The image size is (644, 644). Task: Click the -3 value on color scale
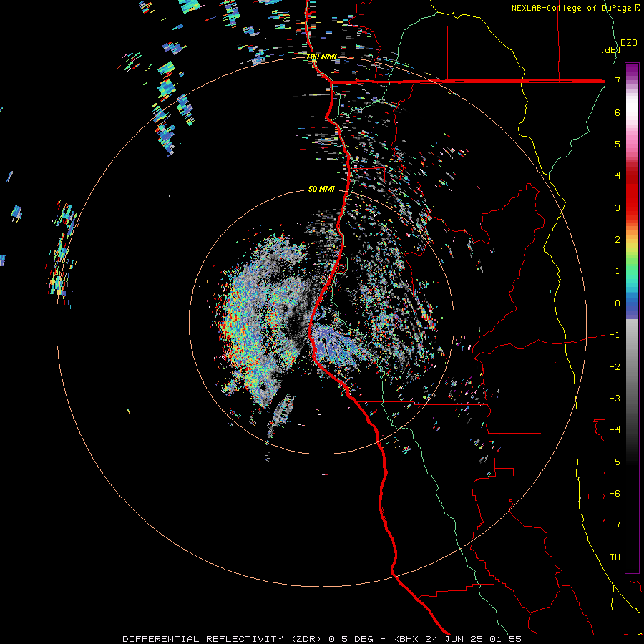[x=615, y=399]
